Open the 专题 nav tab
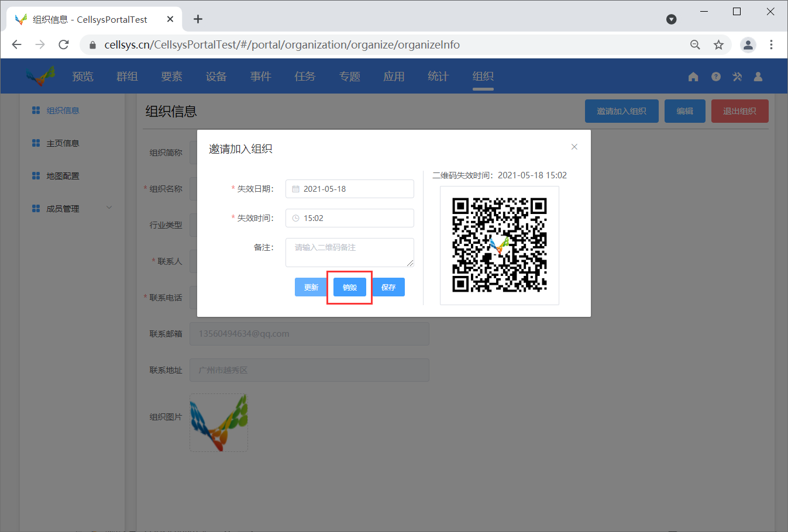This screenshot has width=788, height=532. coord(349,77)
